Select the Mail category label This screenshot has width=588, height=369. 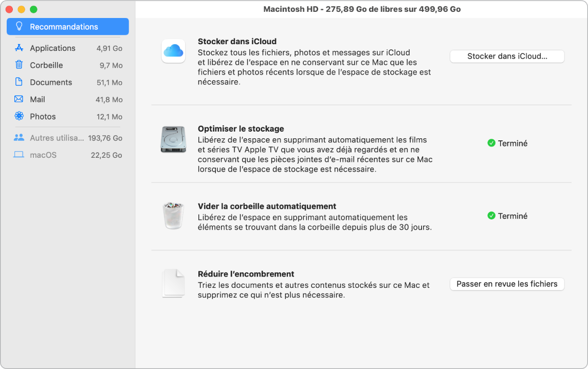pos(38,99)
